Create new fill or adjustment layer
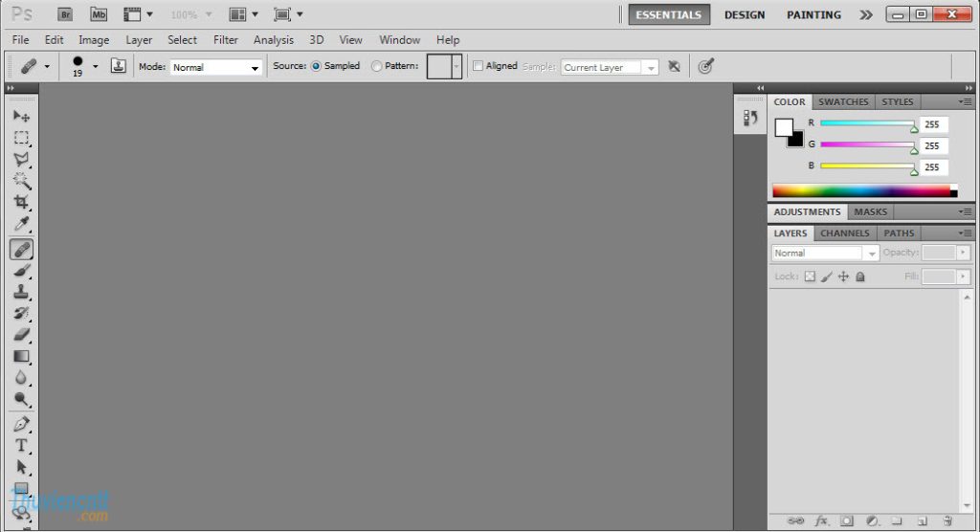This screenshot has height=532, width=980. pos(873,521)
